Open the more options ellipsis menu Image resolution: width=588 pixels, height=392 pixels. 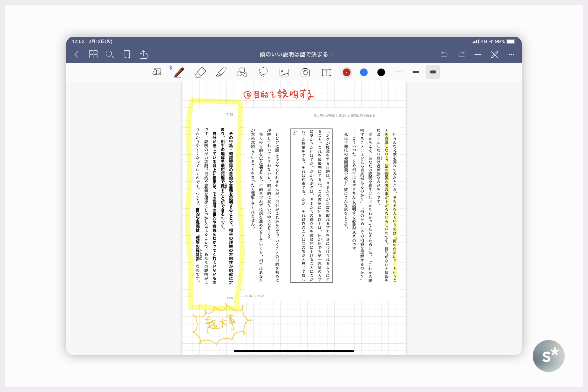[x=512, y=54]
